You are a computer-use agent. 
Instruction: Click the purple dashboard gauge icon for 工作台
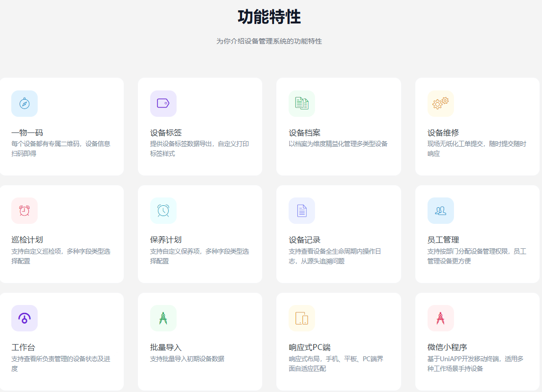click(x=24, y=318)
